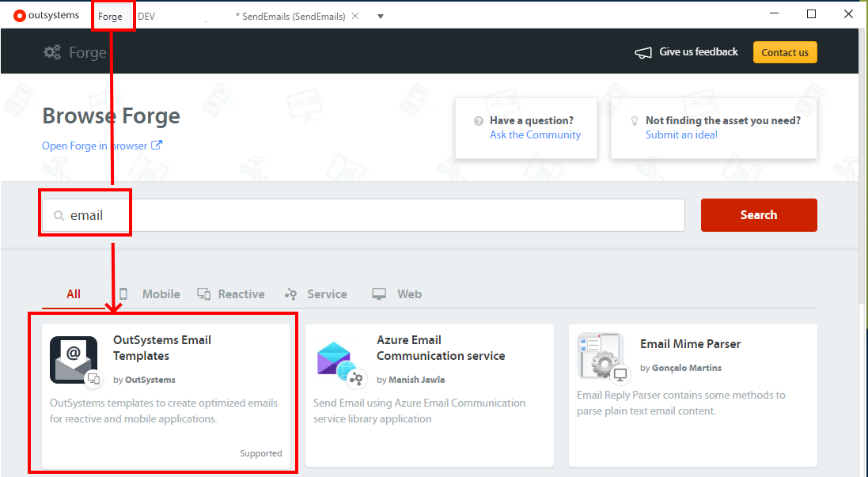Click 'Have a question?' text
868x477 pixels.
(532, 120)
